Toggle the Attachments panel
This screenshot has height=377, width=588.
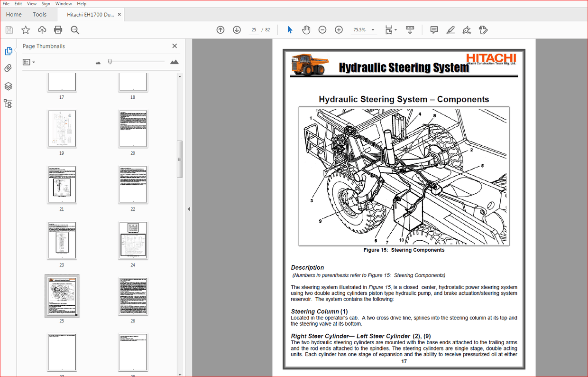[x=8, y=68]
